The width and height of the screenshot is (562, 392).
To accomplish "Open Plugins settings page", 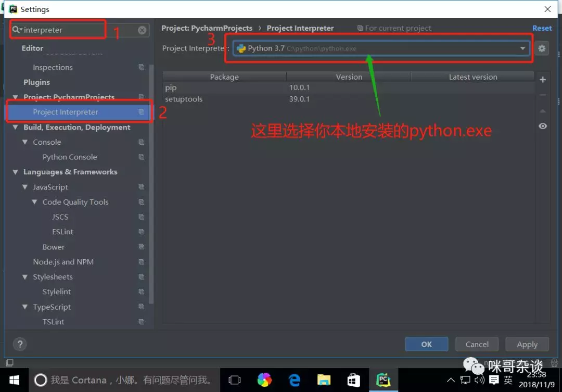I will click(36, 82).
